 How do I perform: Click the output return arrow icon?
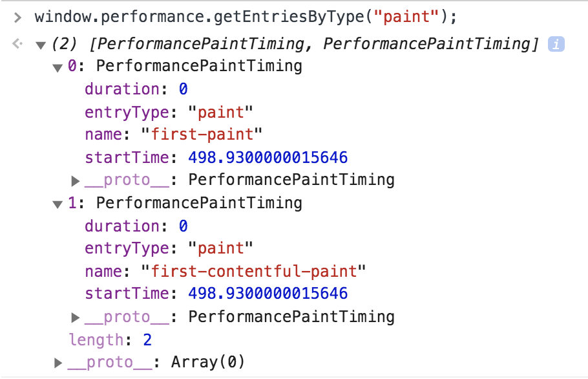pos(17,44)
